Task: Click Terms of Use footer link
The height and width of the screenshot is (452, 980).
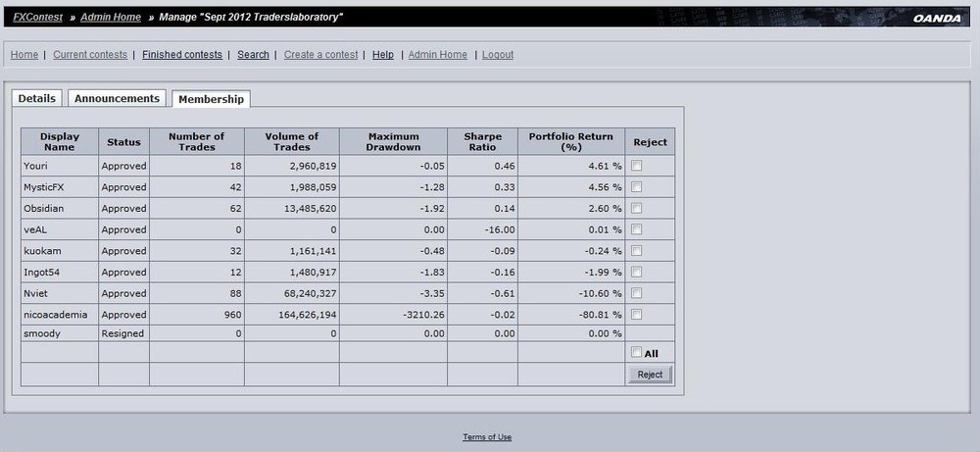Action: tap(487, 437)
